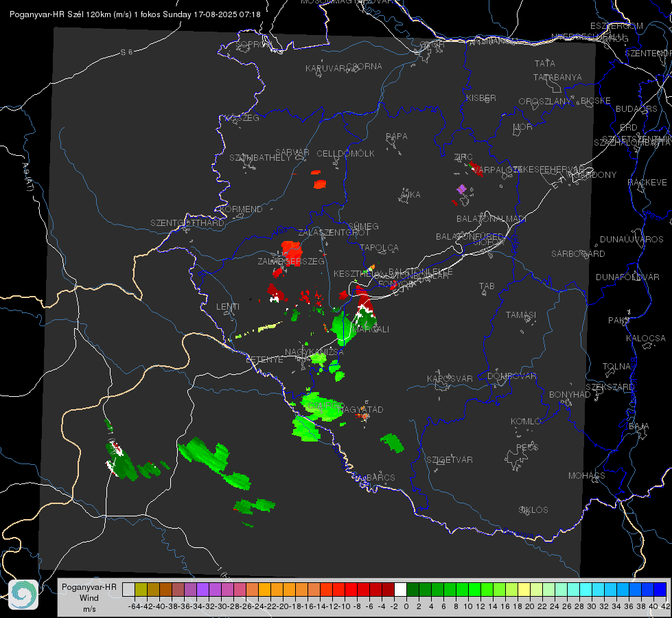This screenshot has width=672, height=618.
Task: Click the RACKEVE city label
Action: (x=647, y=183)
